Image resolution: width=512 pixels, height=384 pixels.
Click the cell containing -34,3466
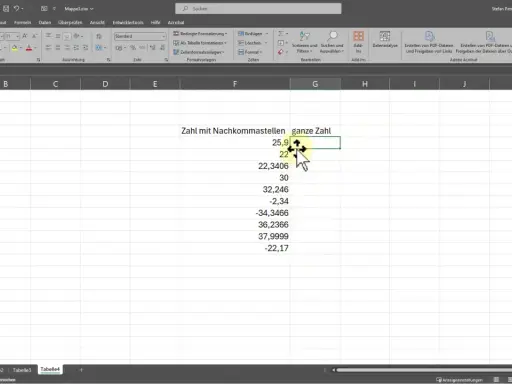click(x=235, y=213)
